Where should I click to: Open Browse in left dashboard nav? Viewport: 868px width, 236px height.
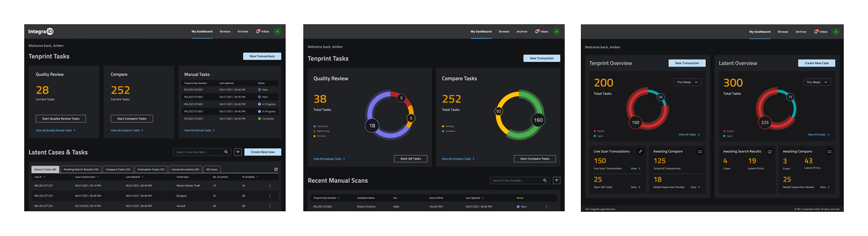pyautogui.click(x=225, y=31)
